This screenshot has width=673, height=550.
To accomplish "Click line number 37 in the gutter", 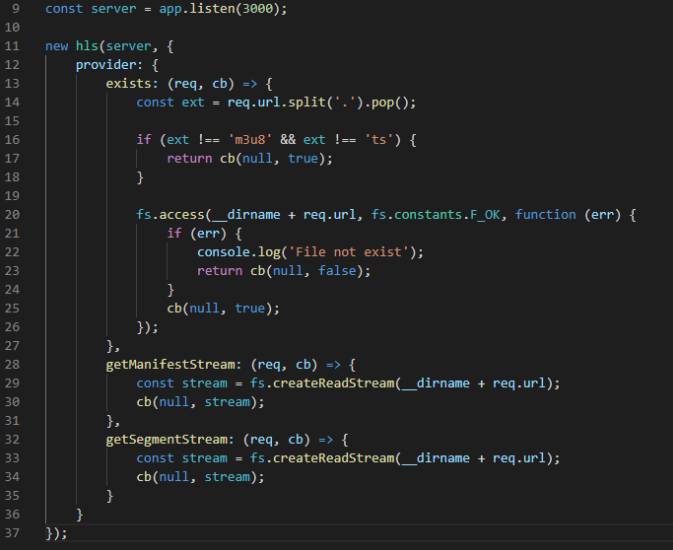I will 12,533.
